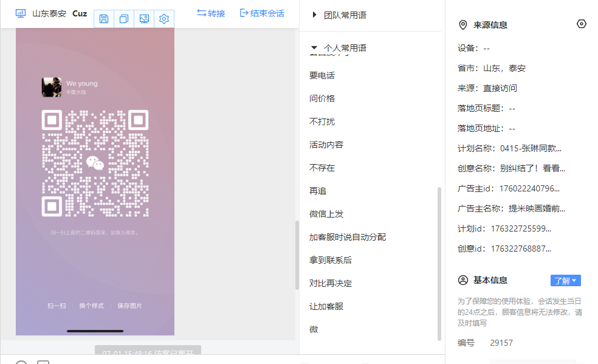Screen dimensions: 598x364
Task: Open the gear settings icon in the chat toolbar
Action: click(164, 19)
